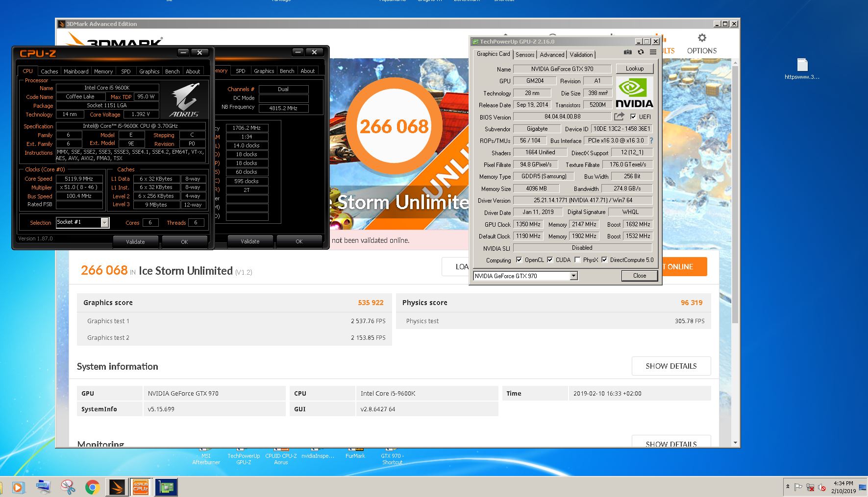The width and height of the screenshot is (868, 497).
Task: Click the 3DMark logo in the header
Action: point(115,40)
